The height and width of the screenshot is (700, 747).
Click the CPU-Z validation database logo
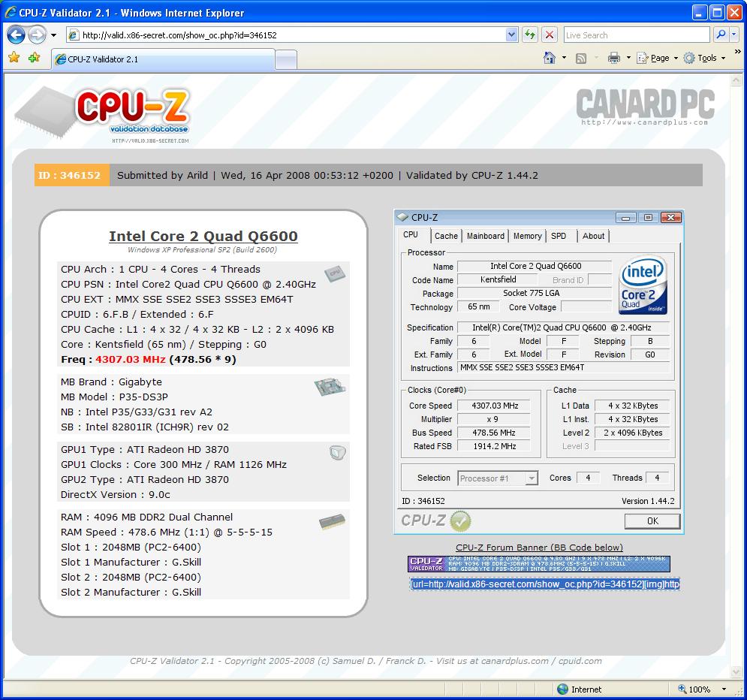(x=102, y=114)
